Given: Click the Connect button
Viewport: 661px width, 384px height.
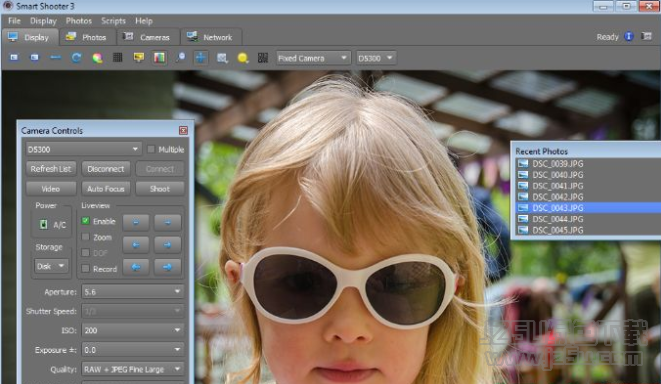Looking at the screenshot, I should 160,169.
